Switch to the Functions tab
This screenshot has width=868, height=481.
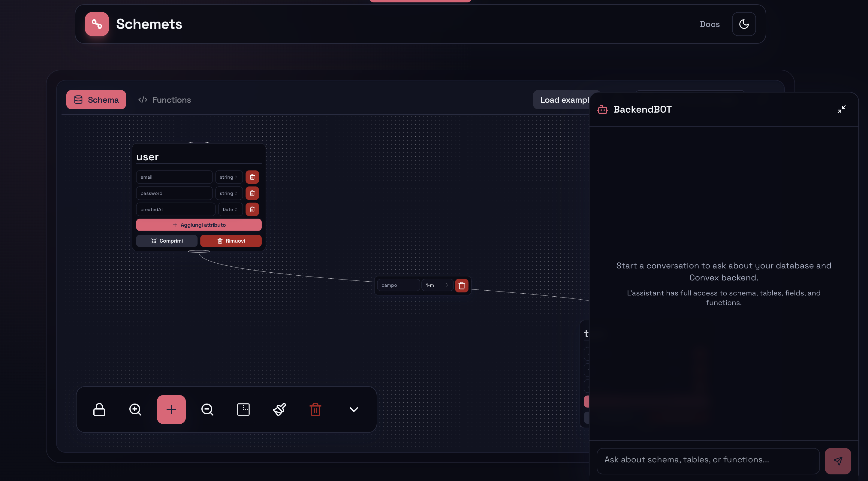(164, 100)
